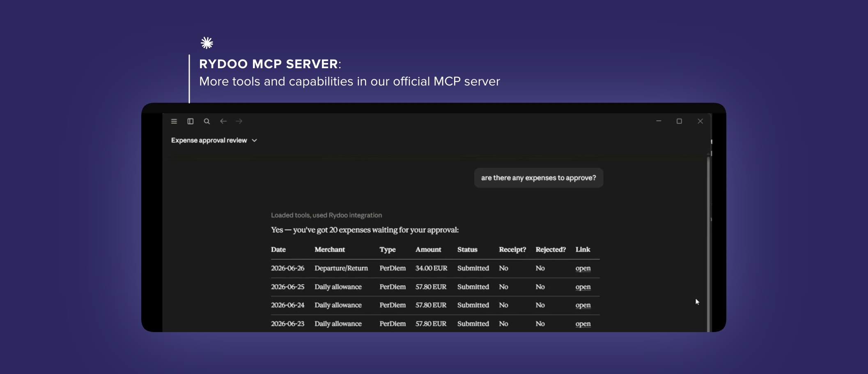Click 57.80 EUR in the 2026-06-24 row

coord(431,305)
